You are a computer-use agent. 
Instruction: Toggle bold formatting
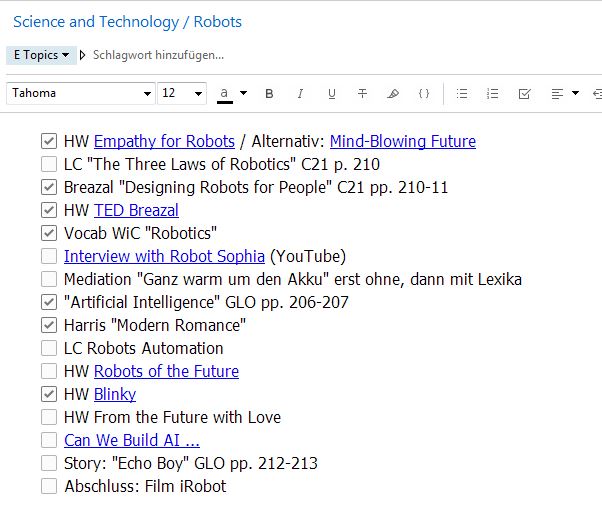269,94
